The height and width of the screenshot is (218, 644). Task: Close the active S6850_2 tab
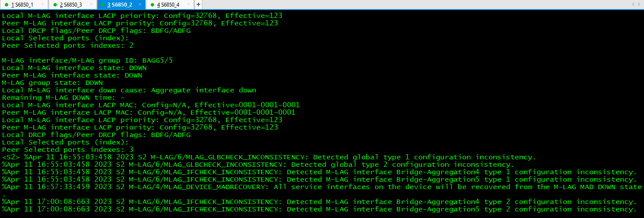tap(141, 5)
